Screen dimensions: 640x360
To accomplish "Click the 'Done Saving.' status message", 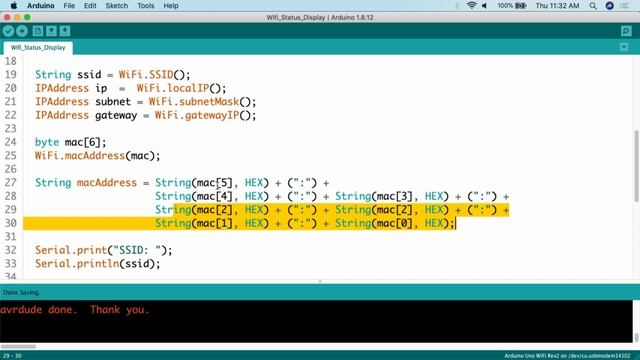I will (21, 292).
